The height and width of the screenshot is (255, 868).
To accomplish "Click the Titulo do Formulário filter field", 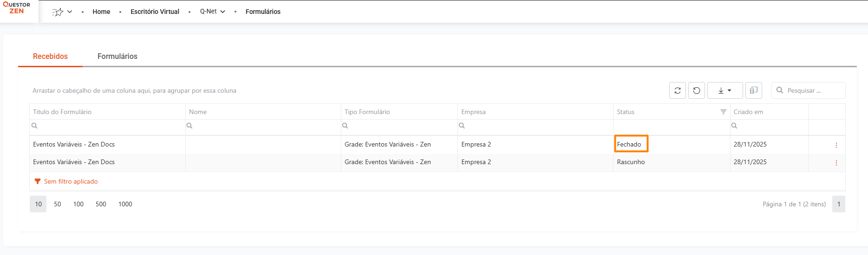I will coord(109,126).
